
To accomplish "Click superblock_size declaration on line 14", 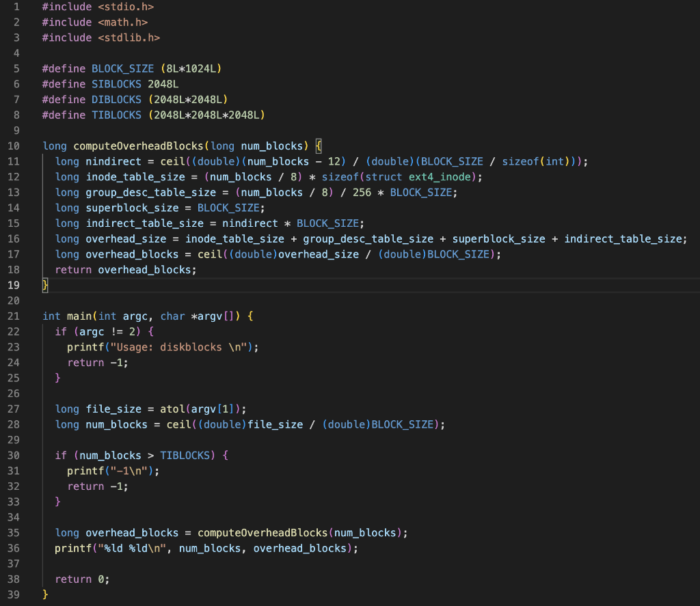I will click(x=132, y=208).
